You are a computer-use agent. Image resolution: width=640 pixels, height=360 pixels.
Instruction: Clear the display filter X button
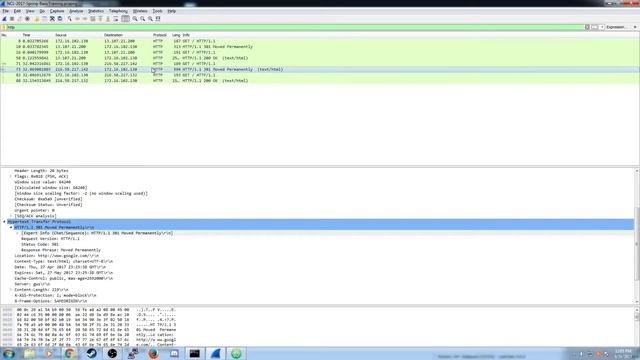coord(587,27)
